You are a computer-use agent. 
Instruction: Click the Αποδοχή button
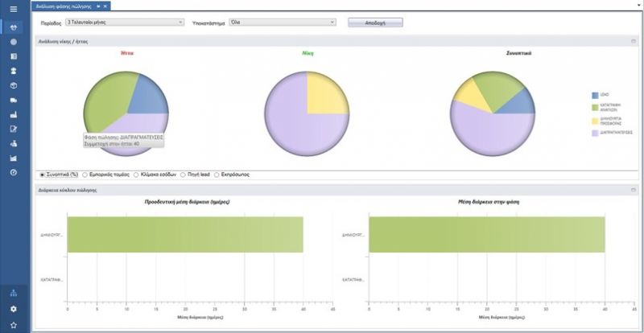(375, 23)
